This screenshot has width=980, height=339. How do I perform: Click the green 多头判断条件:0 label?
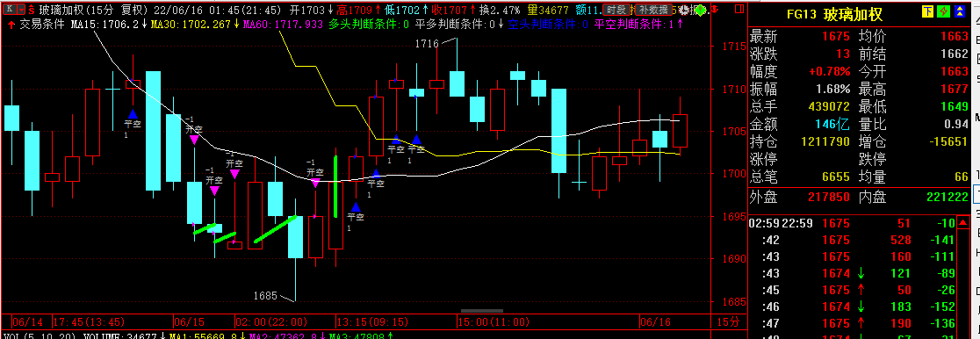[x=370, y=25]
